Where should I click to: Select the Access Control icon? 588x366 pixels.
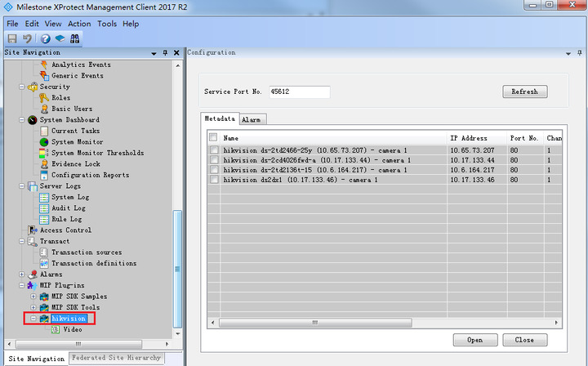(33, 230)
